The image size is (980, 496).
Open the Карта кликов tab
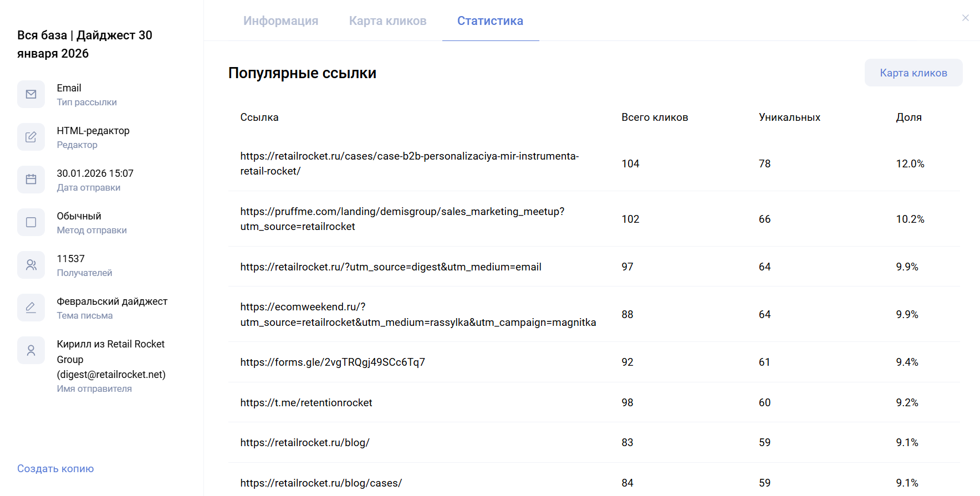tap(387, 21)
